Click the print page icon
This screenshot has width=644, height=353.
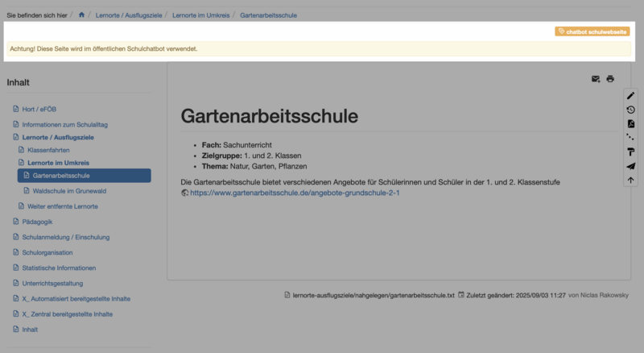pos(610,79)
